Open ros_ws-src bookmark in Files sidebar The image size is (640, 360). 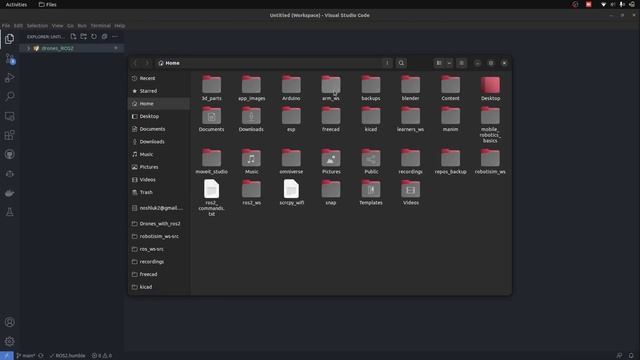159,249
